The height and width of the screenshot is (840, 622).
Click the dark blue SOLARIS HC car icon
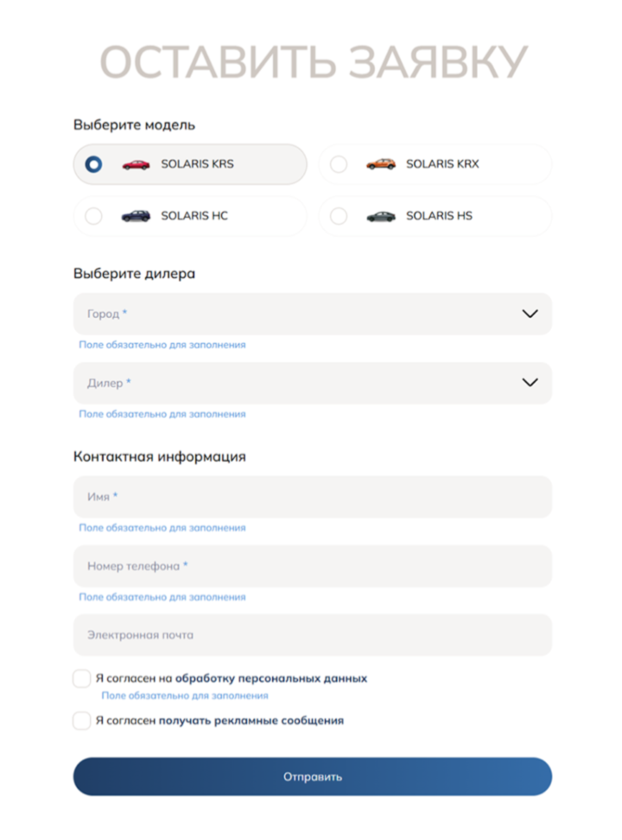[x=136, y=216]
